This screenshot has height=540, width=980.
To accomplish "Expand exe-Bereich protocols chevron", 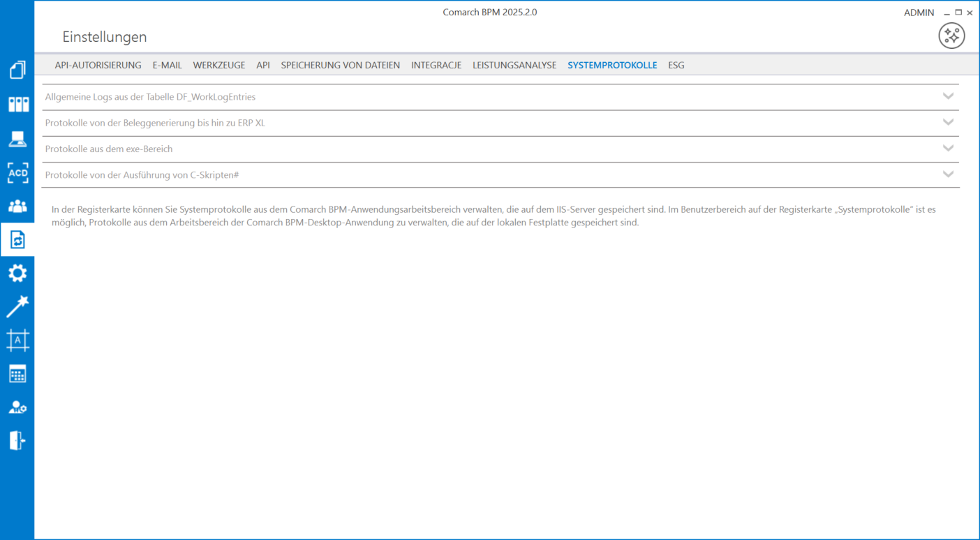I will (948, 148).
